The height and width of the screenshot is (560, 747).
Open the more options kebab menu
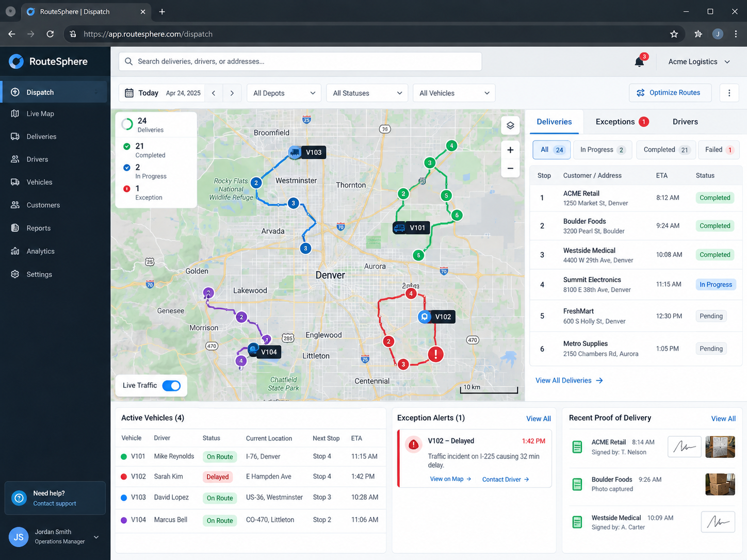(x=729, y=93)
